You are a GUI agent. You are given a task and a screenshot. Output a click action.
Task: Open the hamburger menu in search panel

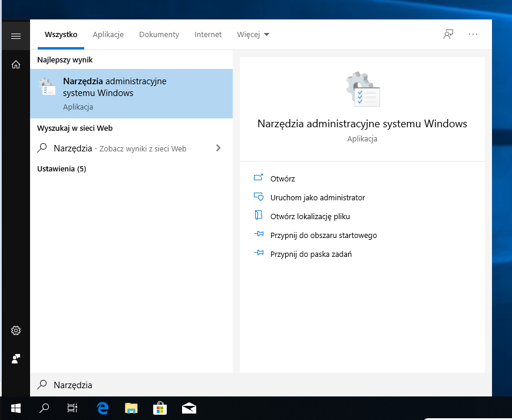16,36
